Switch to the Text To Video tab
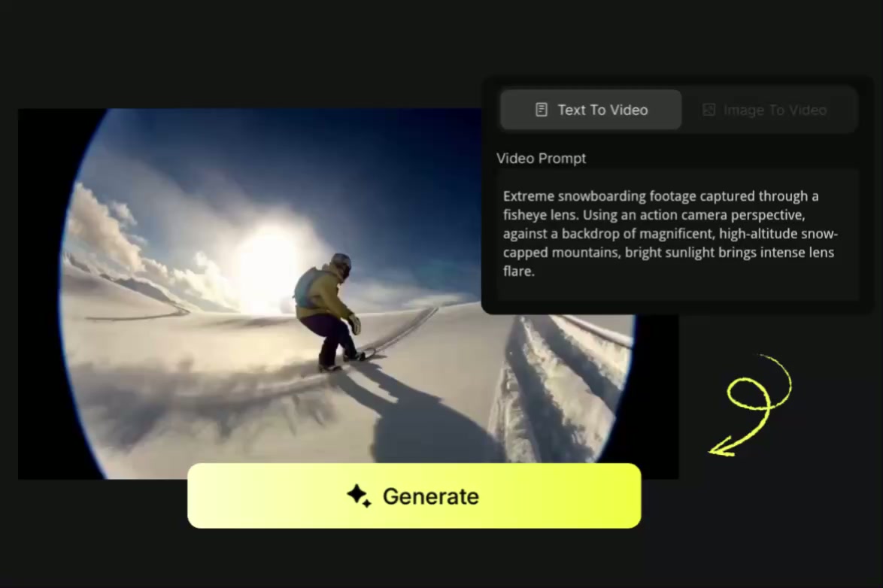 [591, 110]
